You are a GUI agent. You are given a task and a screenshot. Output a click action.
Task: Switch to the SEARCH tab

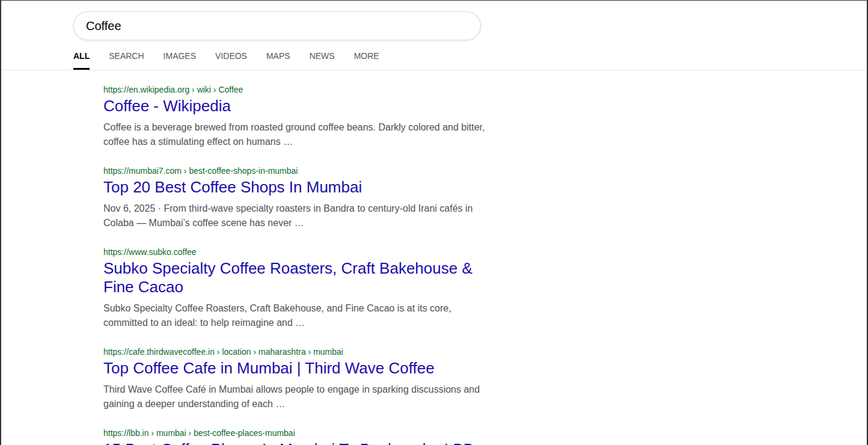[x=126, y=56]
